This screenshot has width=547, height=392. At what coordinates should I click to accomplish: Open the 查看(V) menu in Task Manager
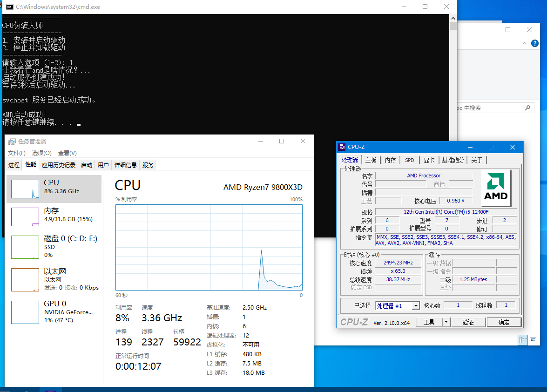coord(68,153)
